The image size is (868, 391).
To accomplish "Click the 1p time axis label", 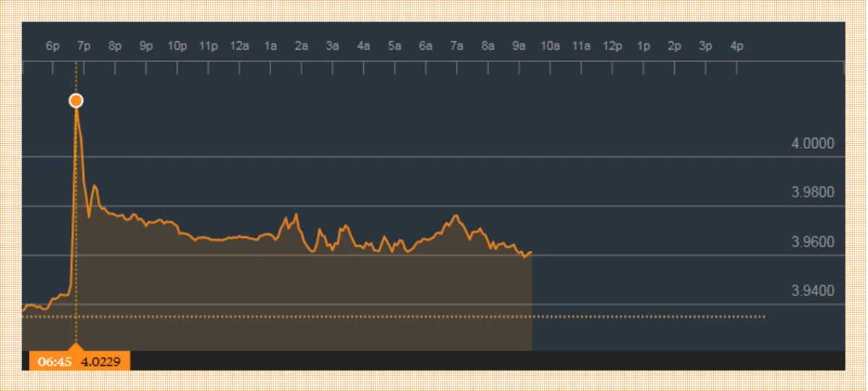I will (644, 46).
